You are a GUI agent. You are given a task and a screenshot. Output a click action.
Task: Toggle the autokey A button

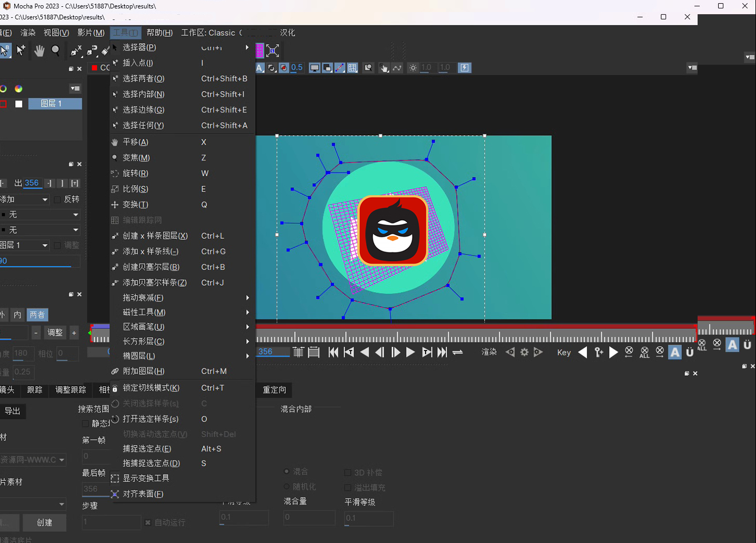(x=675, y=353)
